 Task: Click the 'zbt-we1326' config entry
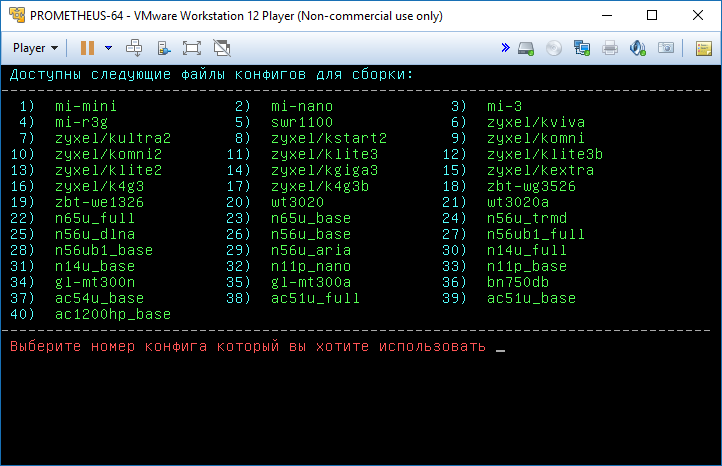(x=99, y=202)
